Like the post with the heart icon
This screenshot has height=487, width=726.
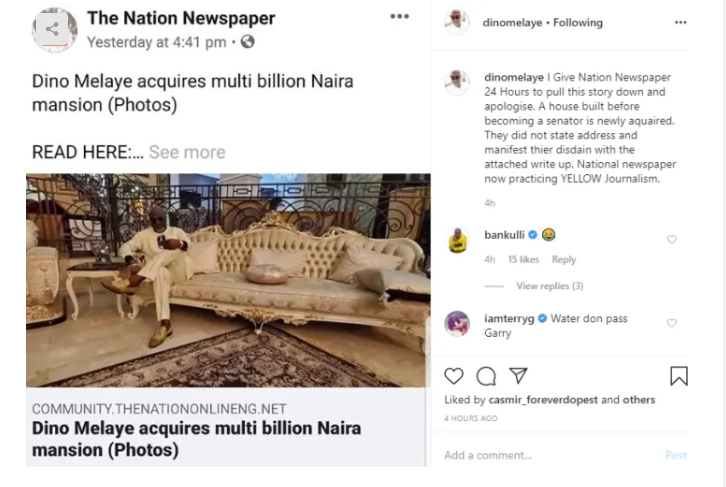454,376
